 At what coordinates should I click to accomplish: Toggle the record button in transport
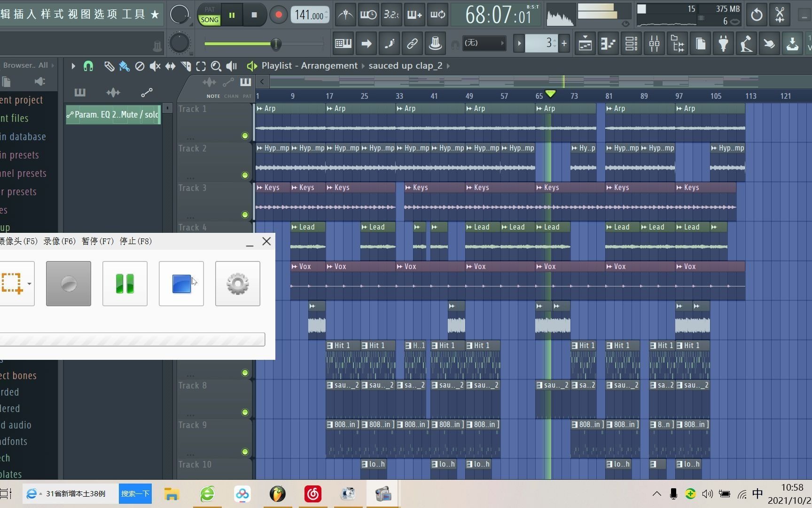[278, 15]
